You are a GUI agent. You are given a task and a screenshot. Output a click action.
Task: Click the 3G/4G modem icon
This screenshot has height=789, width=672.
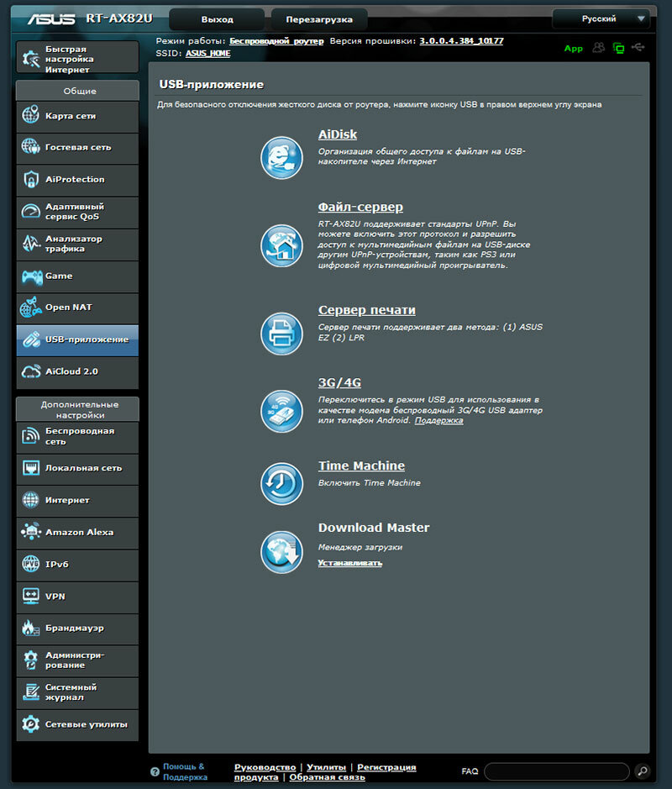point(281,411)
